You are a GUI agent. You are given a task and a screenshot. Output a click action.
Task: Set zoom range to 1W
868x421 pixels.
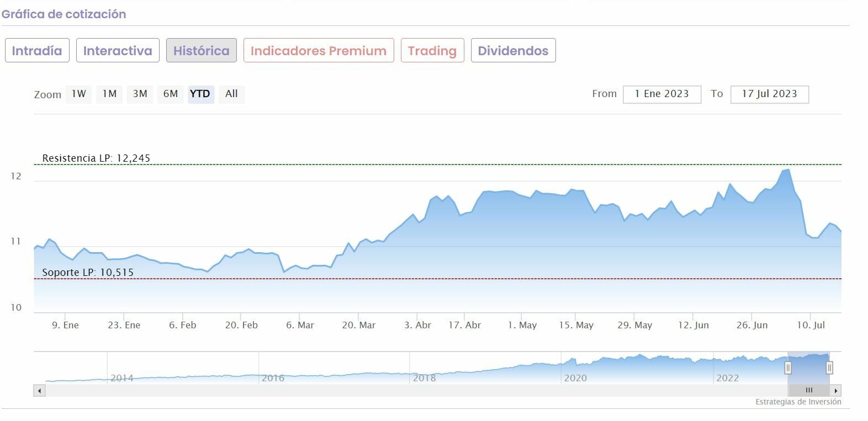click(79, 94)
